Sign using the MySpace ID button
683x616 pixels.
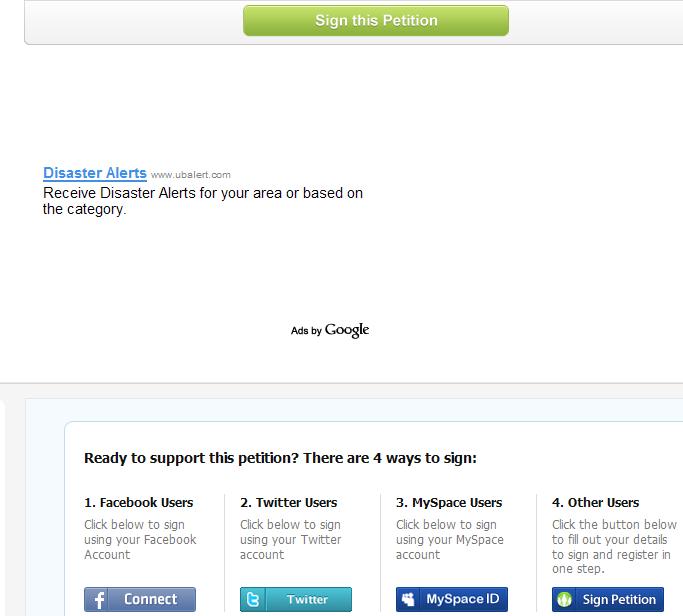coord(452,599)
